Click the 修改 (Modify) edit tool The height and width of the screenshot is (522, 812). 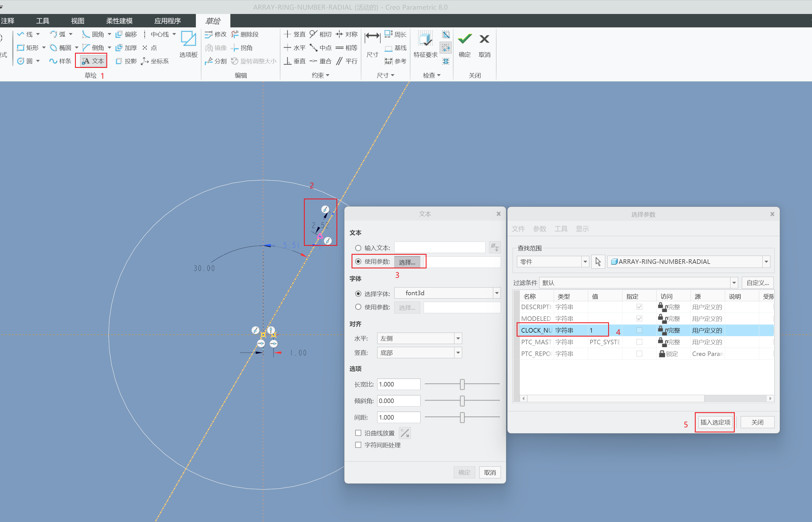pyautogui.click(x=216, y=34)
